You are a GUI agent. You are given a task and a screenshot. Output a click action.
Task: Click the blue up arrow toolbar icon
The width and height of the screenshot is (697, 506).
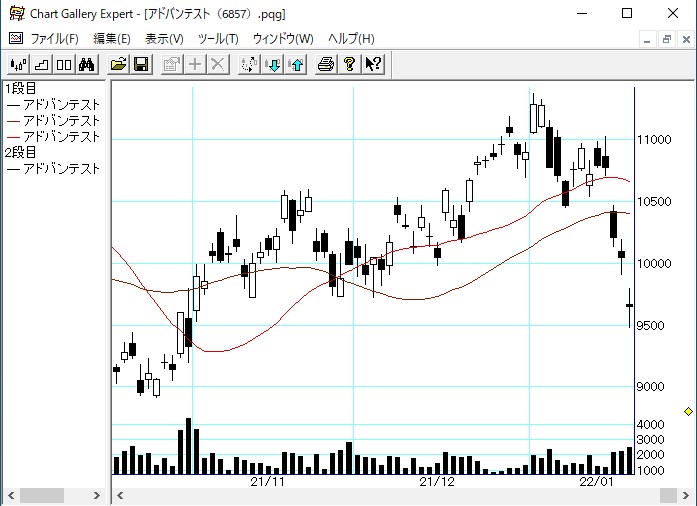(x=296, y=65)
